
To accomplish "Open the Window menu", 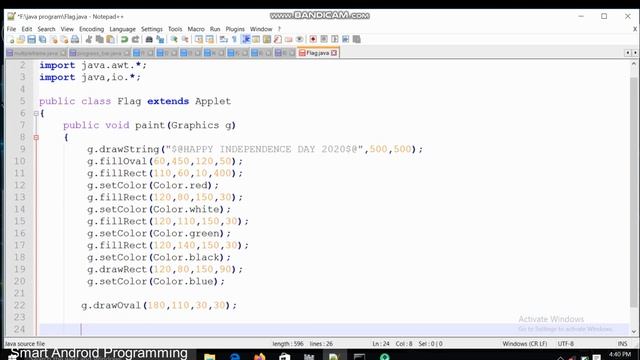I will point(261,29).
